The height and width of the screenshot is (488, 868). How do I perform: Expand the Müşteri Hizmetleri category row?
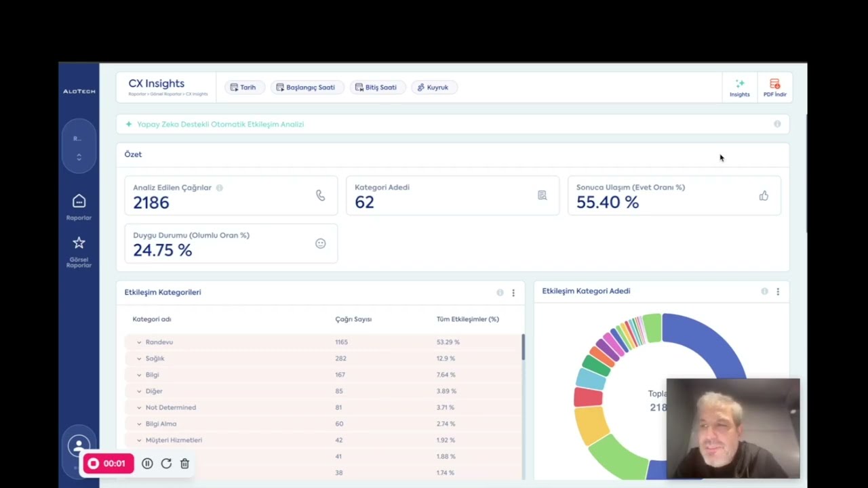pyautogui.click(x=139, y=440)
